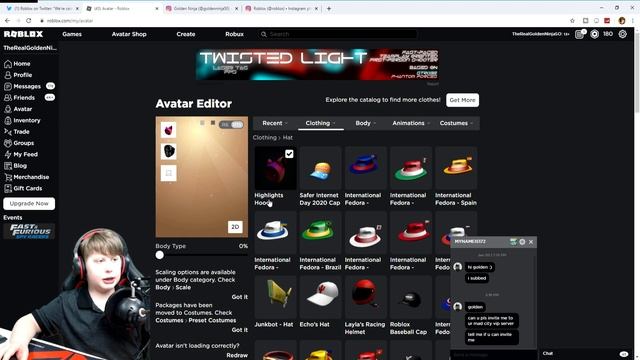Click the search magnifier icon

coord(264,34)
